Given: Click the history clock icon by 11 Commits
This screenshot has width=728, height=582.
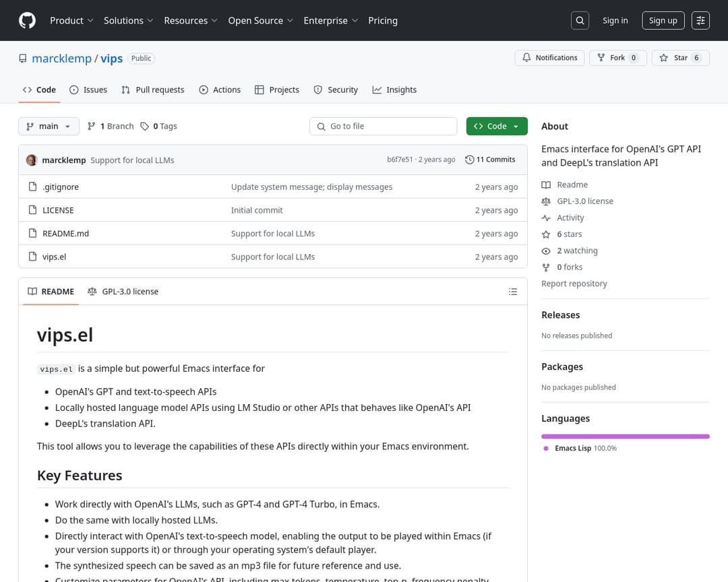Looking at the screenshot, I should coord(469,160).
